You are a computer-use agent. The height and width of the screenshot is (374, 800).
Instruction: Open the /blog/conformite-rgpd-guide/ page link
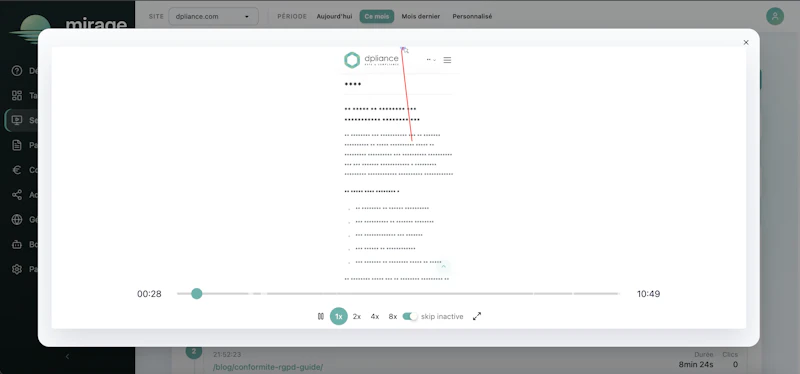pyautogui.click(x=268, y=367)
